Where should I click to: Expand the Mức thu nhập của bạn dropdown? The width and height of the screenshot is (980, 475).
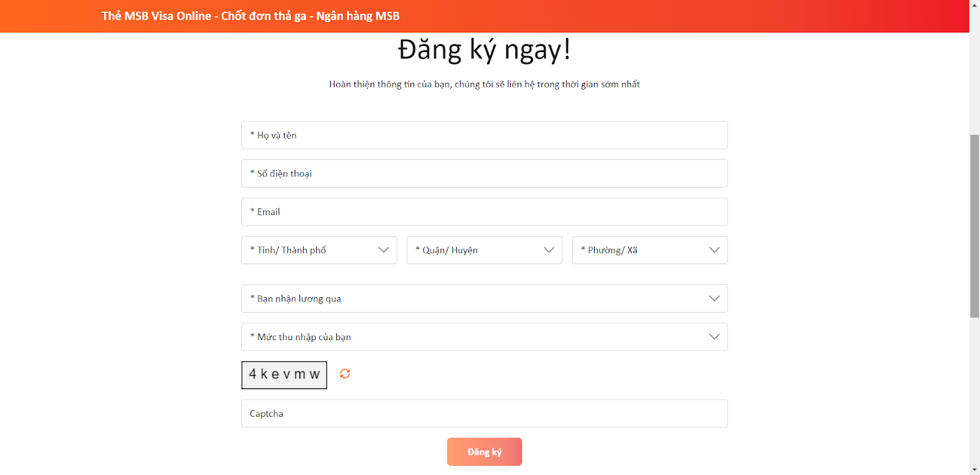click(x=484, y=337)
